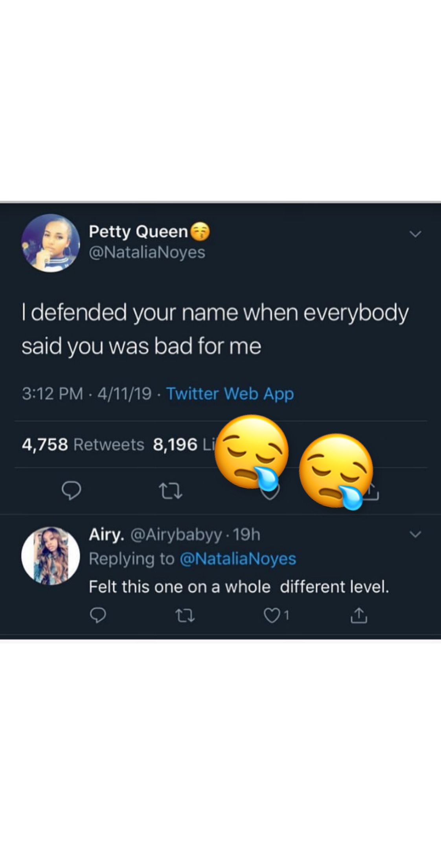Reply to Airy's comment
Screen dimensions: 441x868
[98, 616]
